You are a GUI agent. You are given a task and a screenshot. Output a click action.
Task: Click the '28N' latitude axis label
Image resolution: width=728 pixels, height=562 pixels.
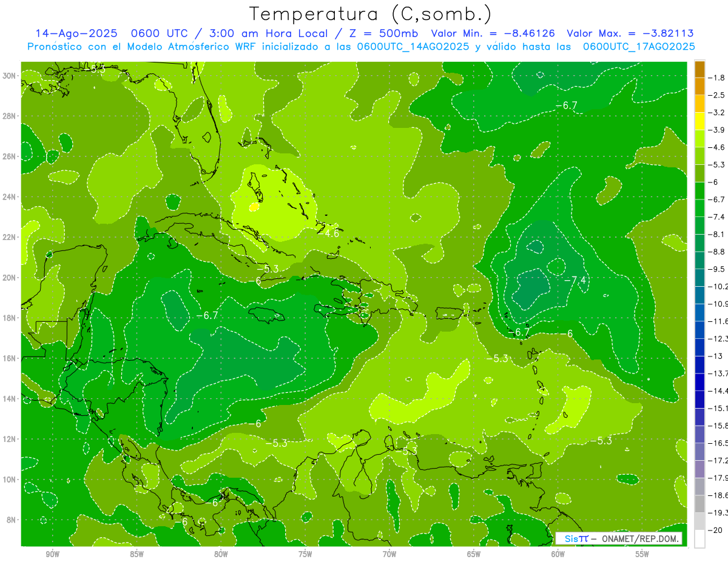[10, 116]
